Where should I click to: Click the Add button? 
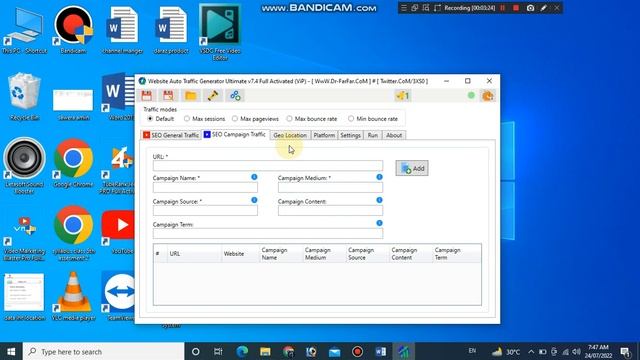pos(412,168)
